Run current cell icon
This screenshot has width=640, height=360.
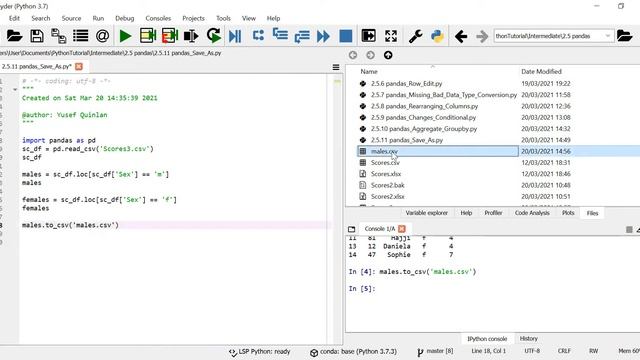coord(148,36)
